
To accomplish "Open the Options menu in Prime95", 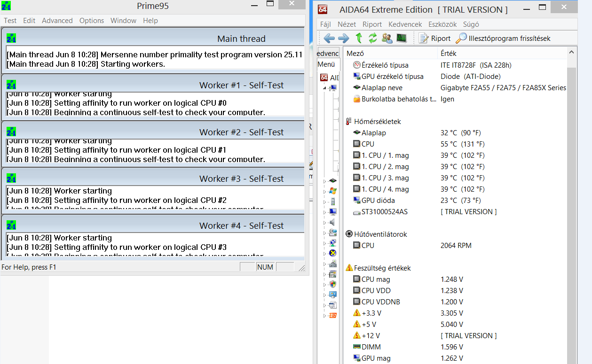I will (x=92, y=21).
